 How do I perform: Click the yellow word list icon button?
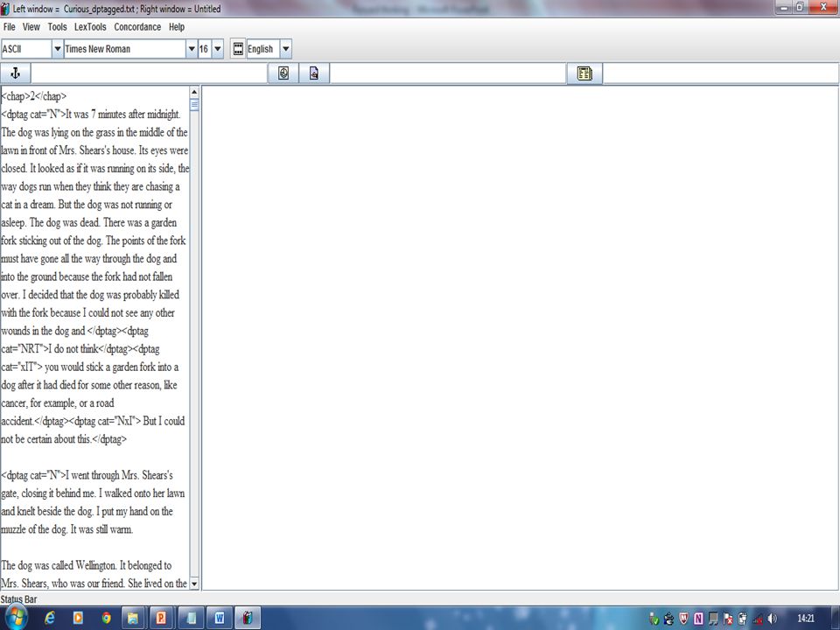[584, 73]
